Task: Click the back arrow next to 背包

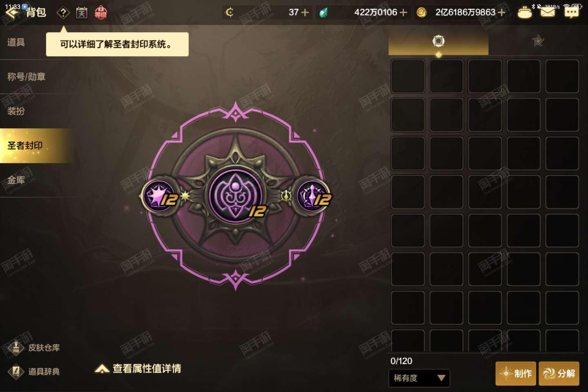Action: click(x=12, y=13)
